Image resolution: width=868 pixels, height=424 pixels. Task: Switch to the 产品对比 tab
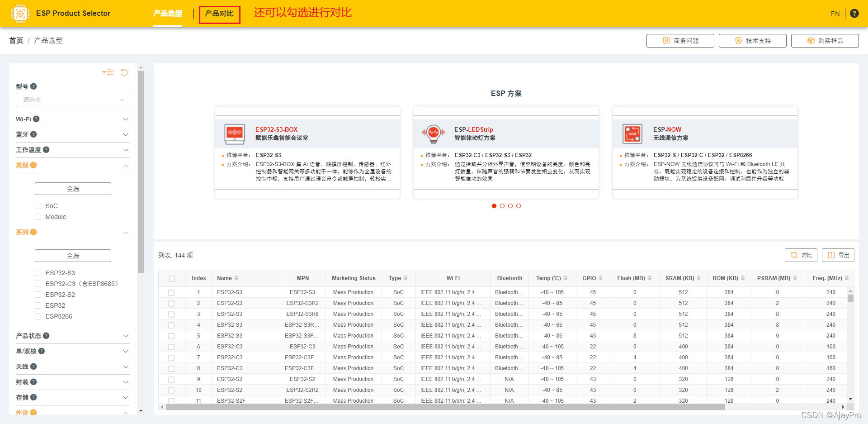[219, 14]
